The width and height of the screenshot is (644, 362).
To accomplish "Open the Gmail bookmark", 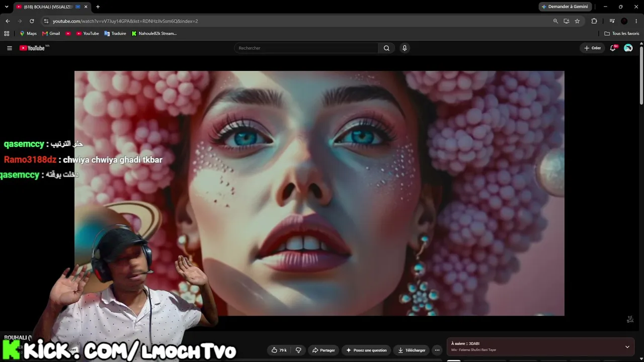I will tap(51, 33).
